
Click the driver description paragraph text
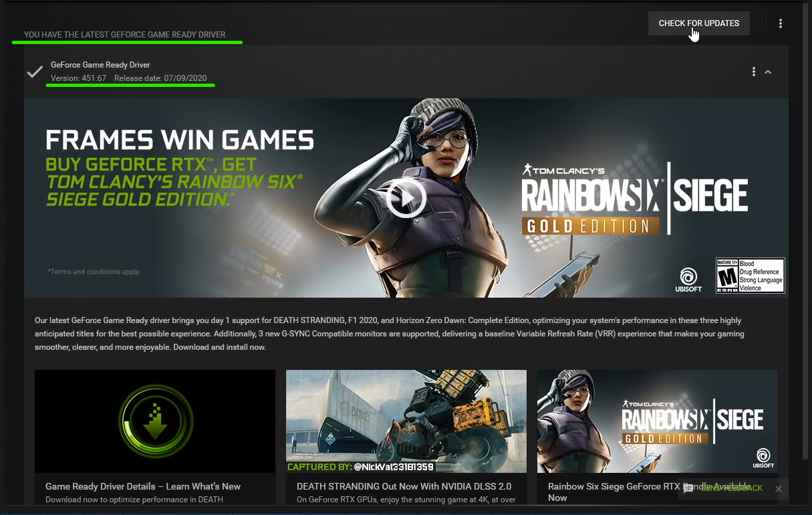tap(390, 334)
